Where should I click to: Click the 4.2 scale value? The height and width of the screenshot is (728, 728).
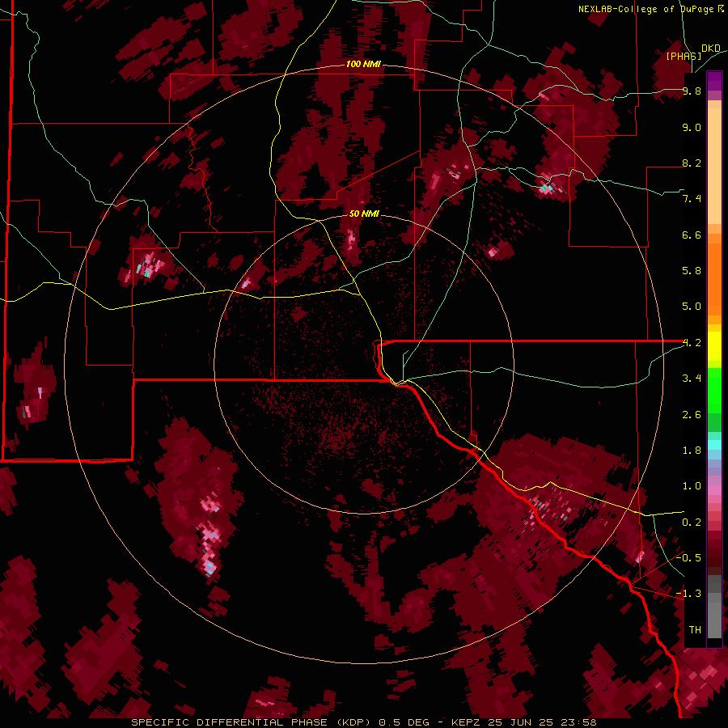click(692, 343)
